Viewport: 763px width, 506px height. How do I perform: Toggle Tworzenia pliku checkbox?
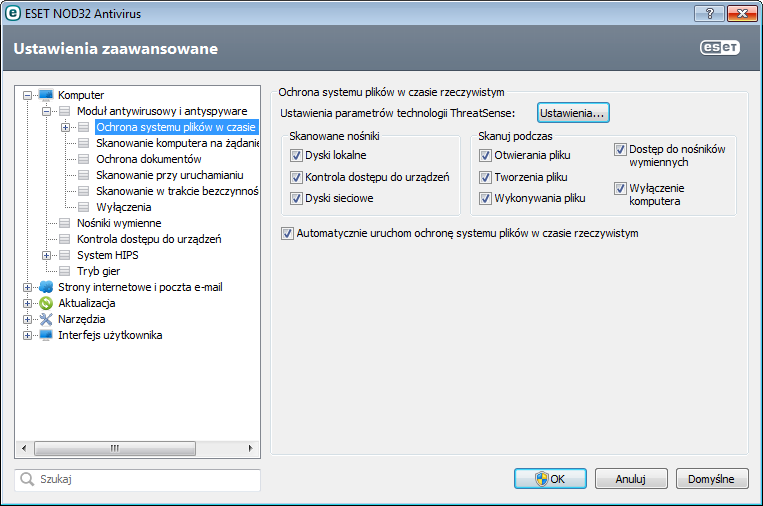point(485,177)
